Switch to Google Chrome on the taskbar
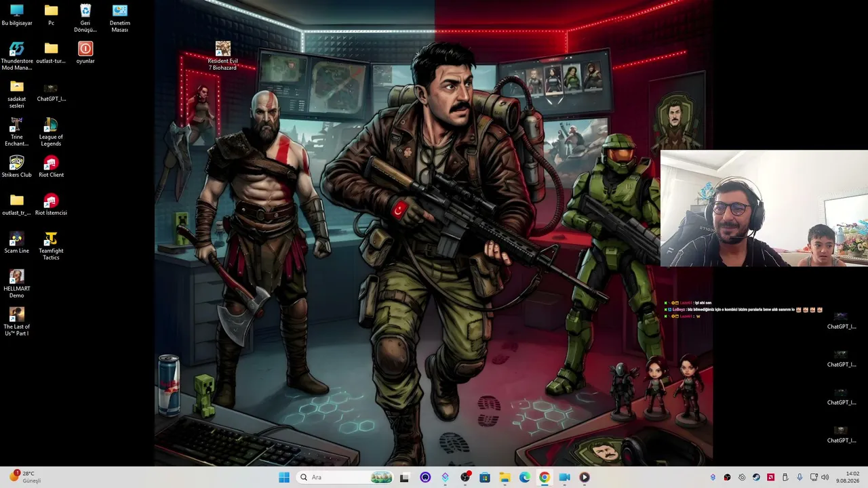Viewport: 868px width, 488px height. (x=545, y=477)
